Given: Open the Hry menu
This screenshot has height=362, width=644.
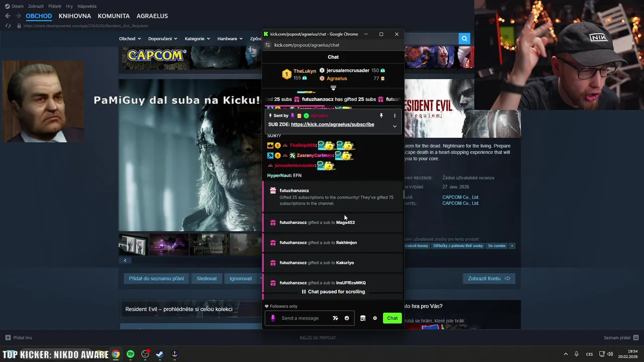Looking at the screenshot, I should click(x=69, y=6).
